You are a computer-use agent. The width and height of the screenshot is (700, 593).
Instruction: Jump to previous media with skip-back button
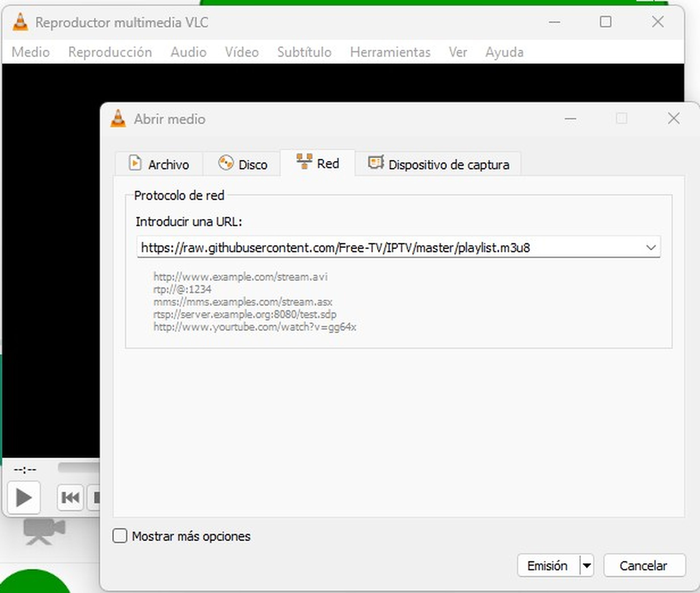70,498
